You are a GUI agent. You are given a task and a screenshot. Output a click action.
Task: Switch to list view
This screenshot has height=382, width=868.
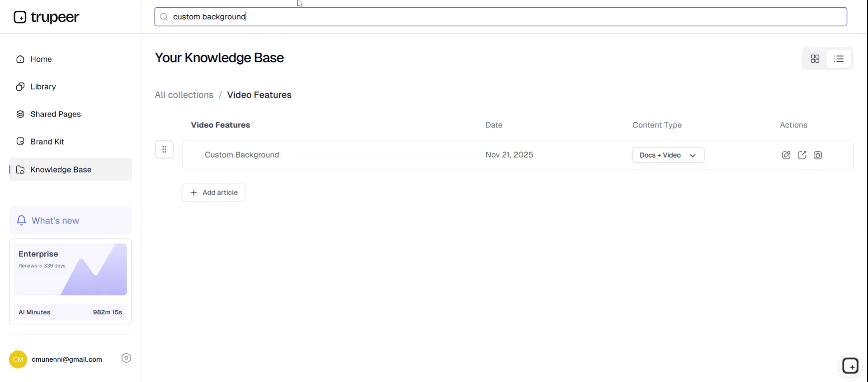click(x=839, y=59)
